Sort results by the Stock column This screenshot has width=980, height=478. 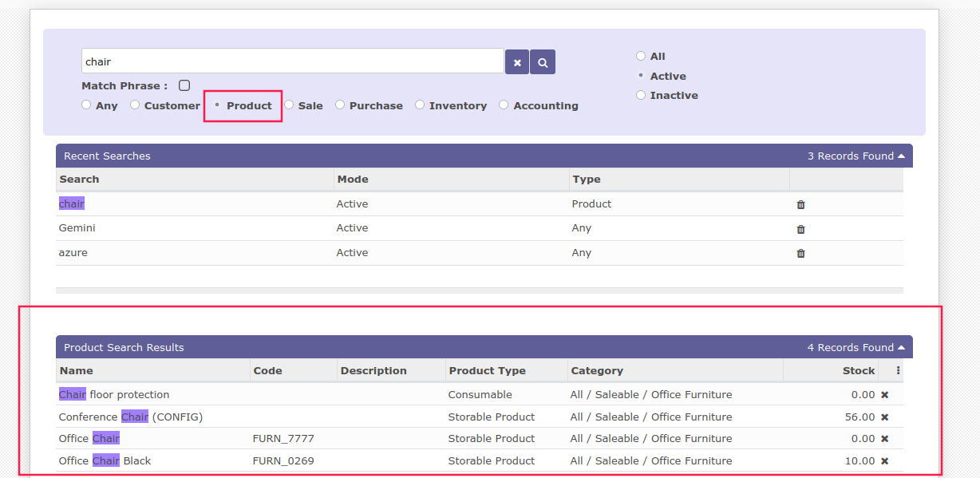click(859, 370)
